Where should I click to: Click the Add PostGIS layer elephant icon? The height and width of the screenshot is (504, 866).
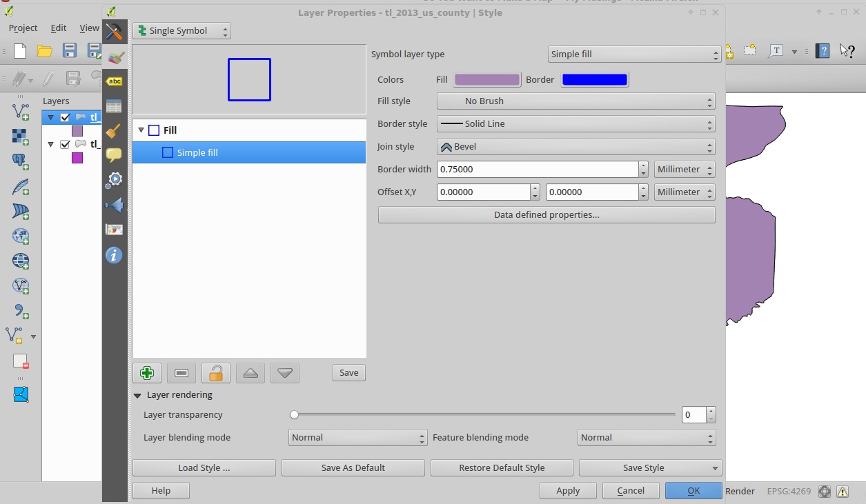coord(21,161)
